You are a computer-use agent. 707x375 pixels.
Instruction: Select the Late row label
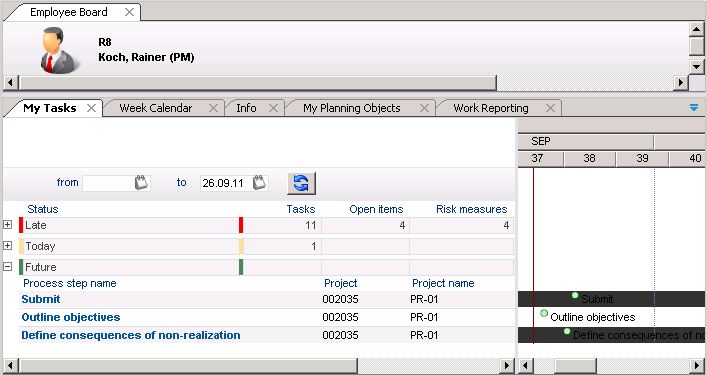tap(36, 225)
